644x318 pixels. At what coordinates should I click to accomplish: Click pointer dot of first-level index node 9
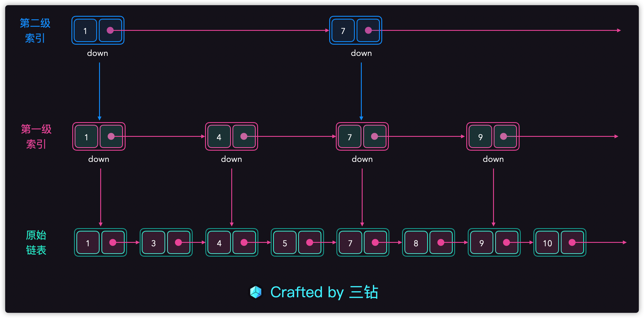[x=503, y=136]
